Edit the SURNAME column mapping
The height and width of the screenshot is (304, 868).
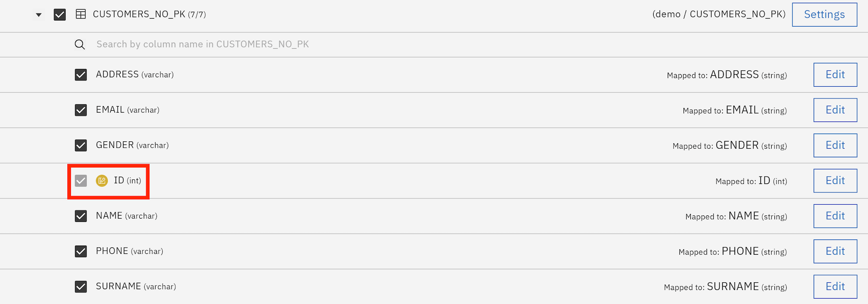[x=835, y=286]
